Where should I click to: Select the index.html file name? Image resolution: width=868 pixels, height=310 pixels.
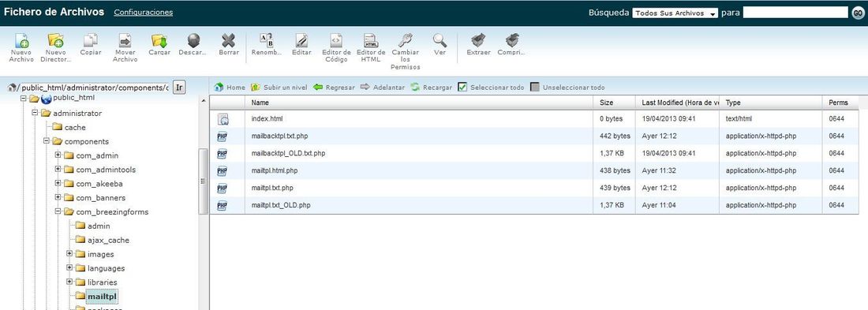(x=268, y=118)
